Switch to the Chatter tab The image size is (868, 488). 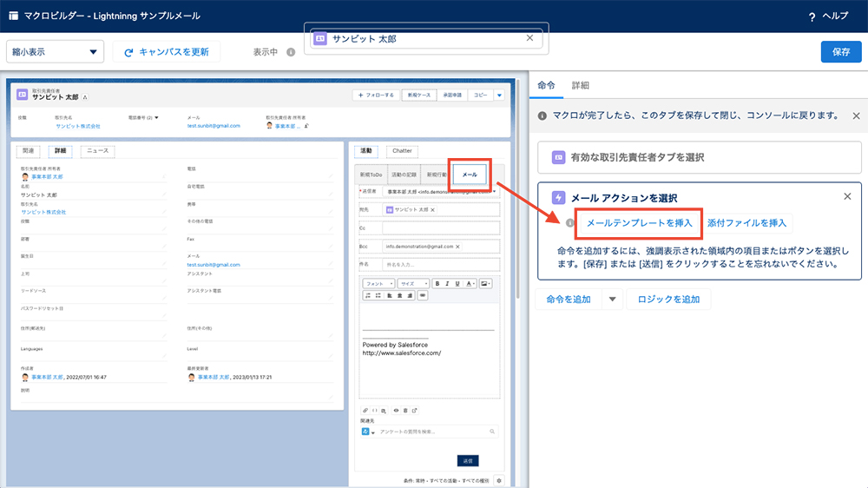[x=402, y=151]
